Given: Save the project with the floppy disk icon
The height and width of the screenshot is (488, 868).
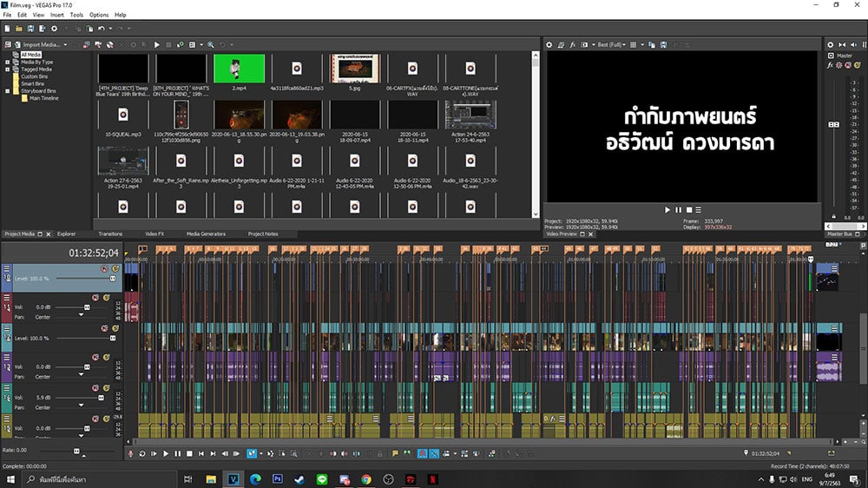Looking at the screenshot, I should pyautogui.click(x=30, y=29).
